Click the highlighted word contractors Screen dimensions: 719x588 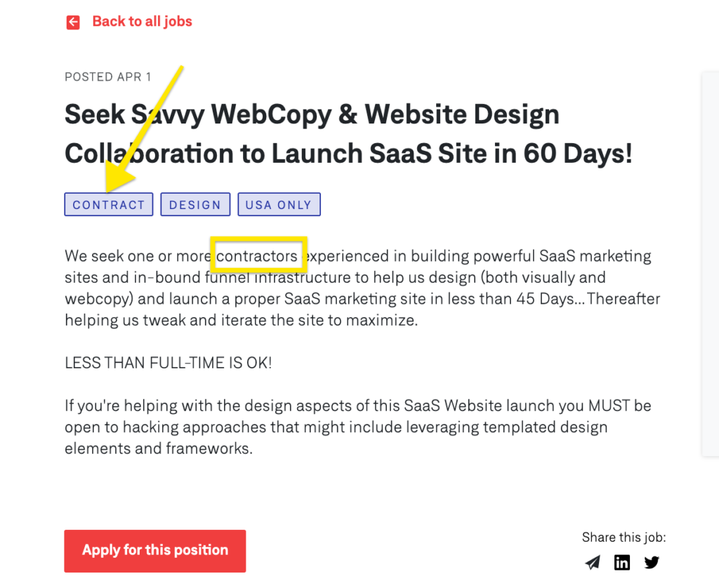coord(257,256)
